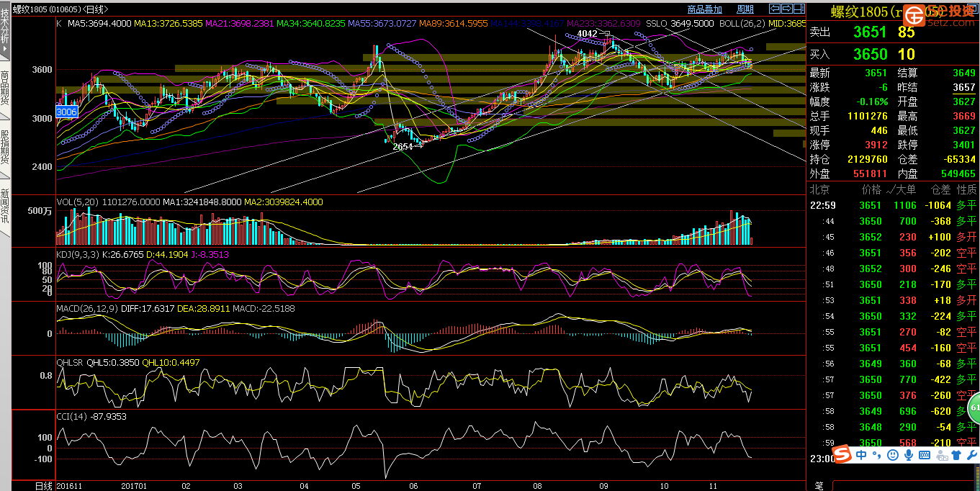Screen dimensions: 980x491
Task: Click the MA13:3726.5385 label
Action: [x=168, y=24]
